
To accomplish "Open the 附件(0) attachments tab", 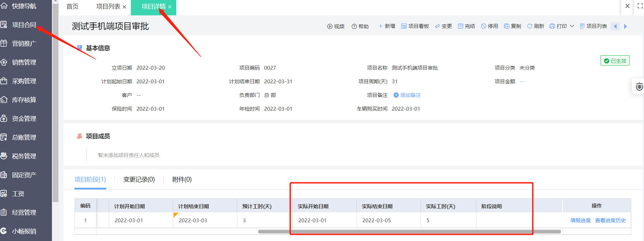I will click(182, 180).
